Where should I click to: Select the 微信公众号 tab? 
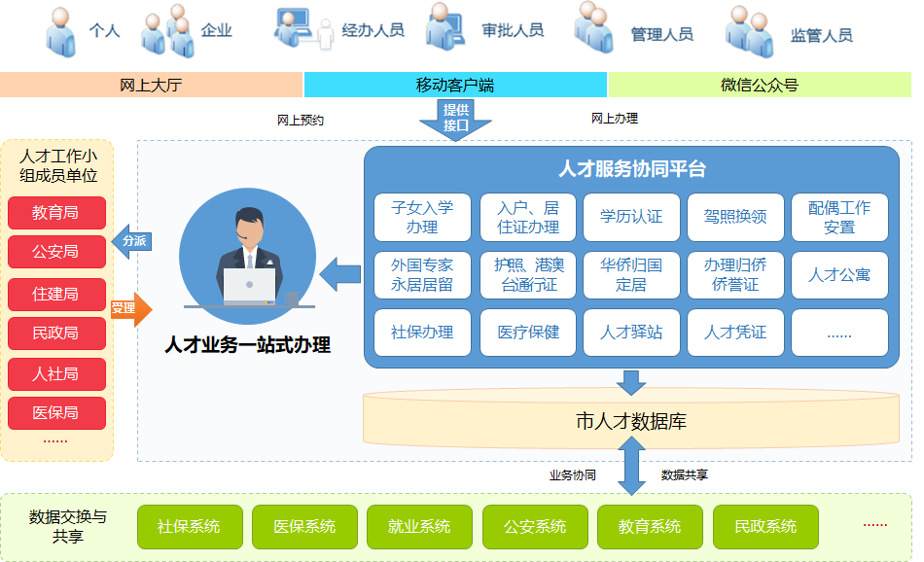click(x=760, y=86)
